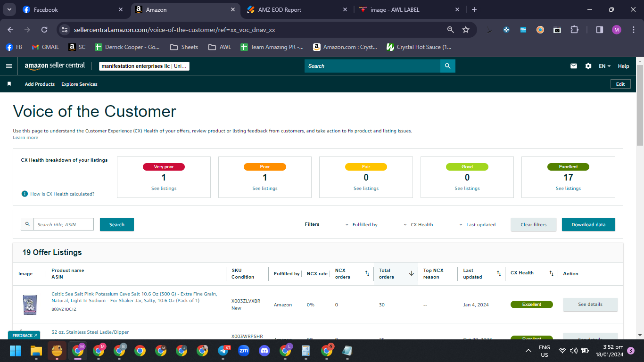
Task: Switch to the image - AWL LABEL tab
Action: click(409, 9)
